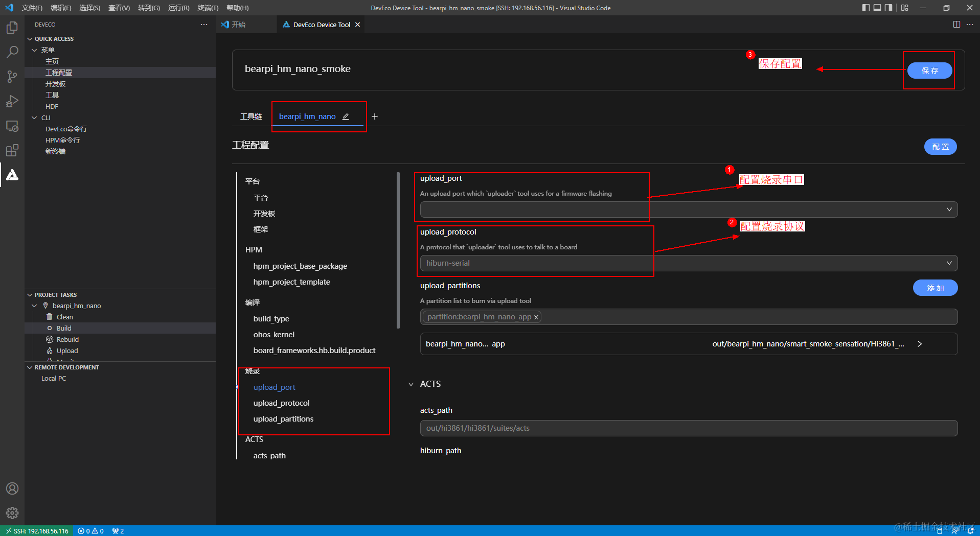
Task: Collapse the CLI tree node
Action: [x=34, y=118]
